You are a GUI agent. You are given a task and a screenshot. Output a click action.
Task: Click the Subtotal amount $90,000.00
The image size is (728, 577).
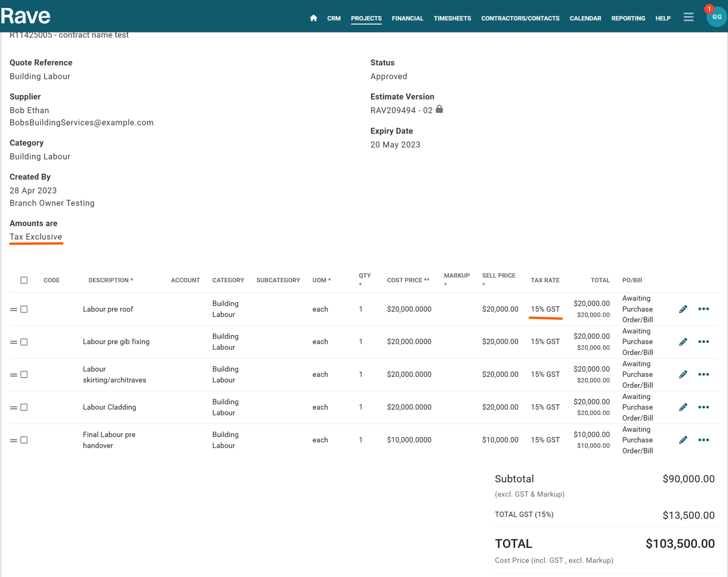pyautogui.click(x=688, y=479)
